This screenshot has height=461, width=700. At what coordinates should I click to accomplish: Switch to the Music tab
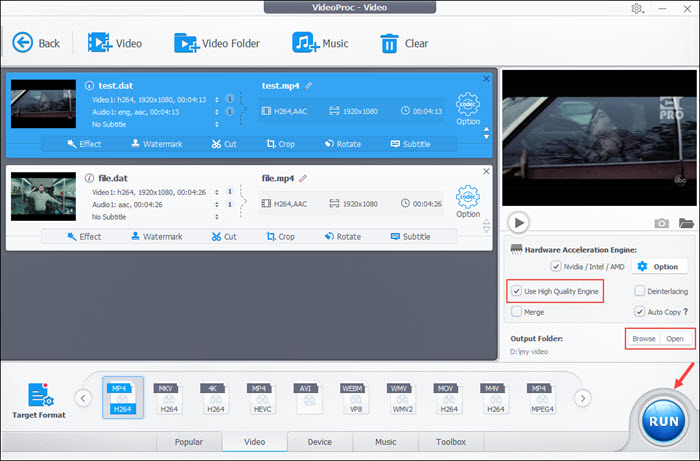[x=386, y=442]
